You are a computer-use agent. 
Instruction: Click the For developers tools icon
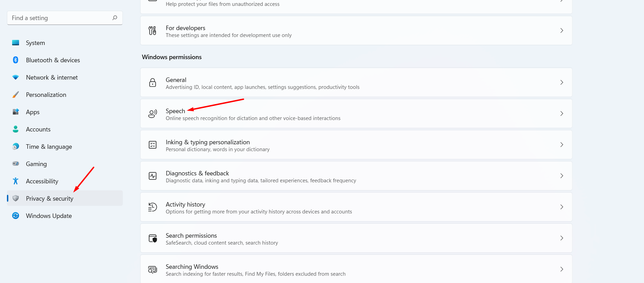click(x=153, y=30)
